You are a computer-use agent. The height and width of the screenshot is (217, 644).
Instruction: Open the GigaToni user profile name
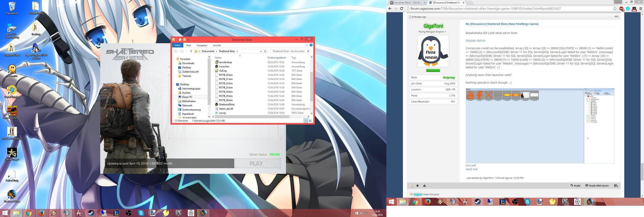point(433,26)
